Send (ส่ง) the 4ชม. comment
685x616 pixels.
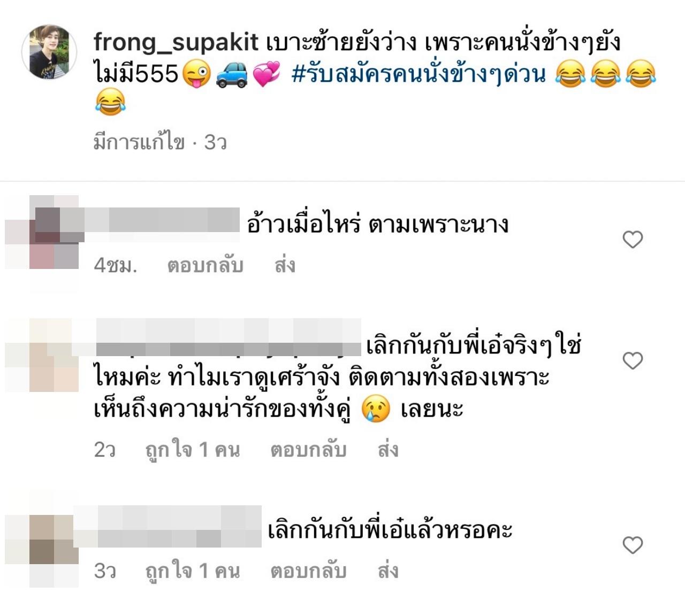pos(285,265)
